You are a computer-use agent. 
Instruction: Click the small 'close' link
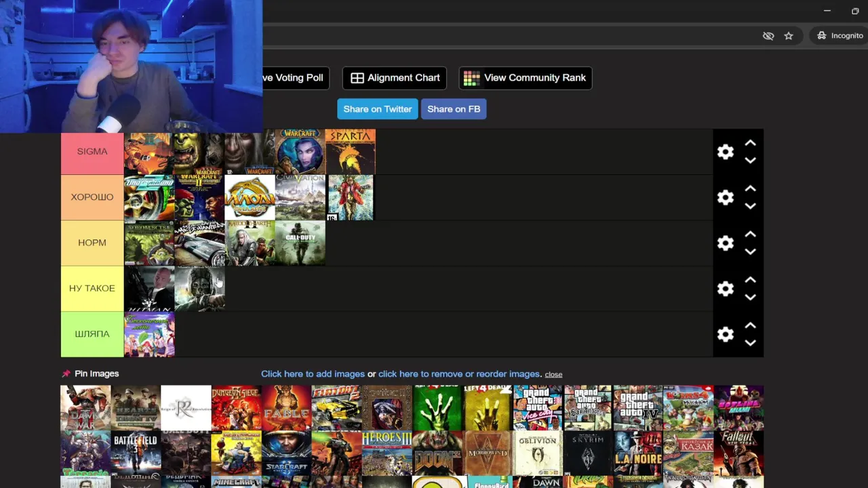click(x=553, y=374)
